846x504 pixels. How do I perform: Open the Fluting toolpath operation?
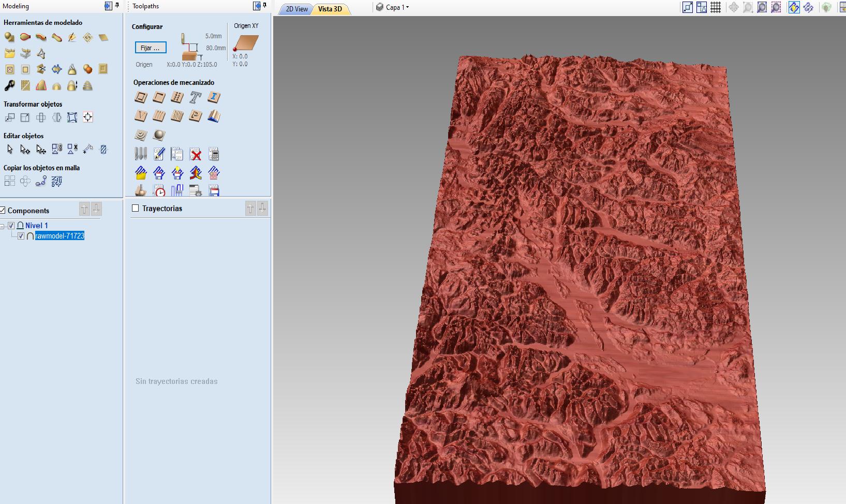coord(159,116)
